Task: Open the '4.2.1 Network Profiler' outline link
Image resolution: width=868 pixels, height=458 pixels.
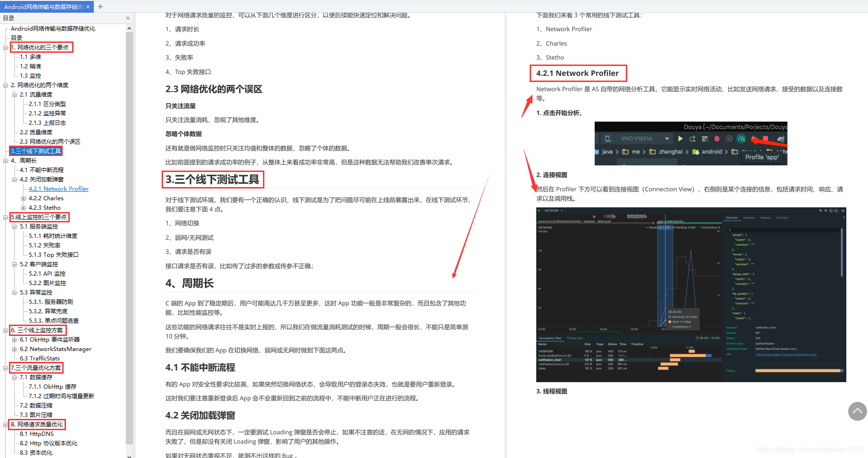Action: point(58,189)
